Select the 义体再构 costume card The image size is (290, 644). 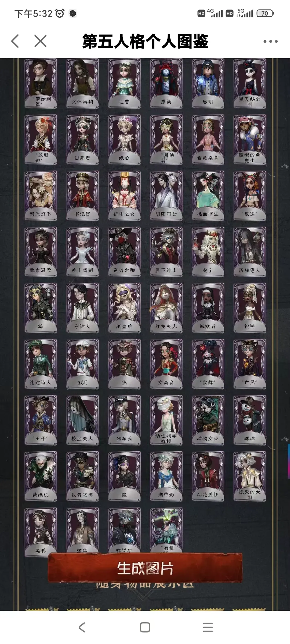82,83
